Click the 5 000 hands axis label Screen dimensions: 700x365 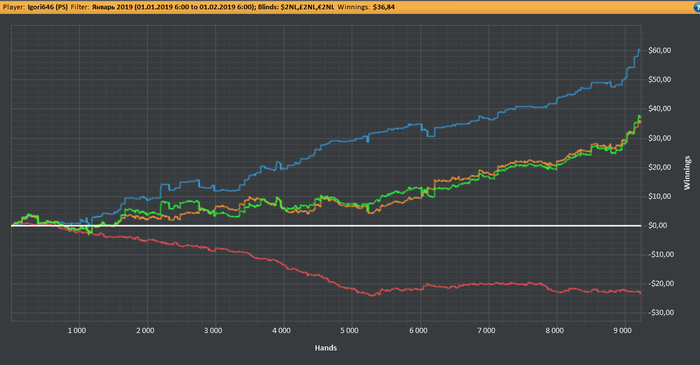click(x=349, y=331)
